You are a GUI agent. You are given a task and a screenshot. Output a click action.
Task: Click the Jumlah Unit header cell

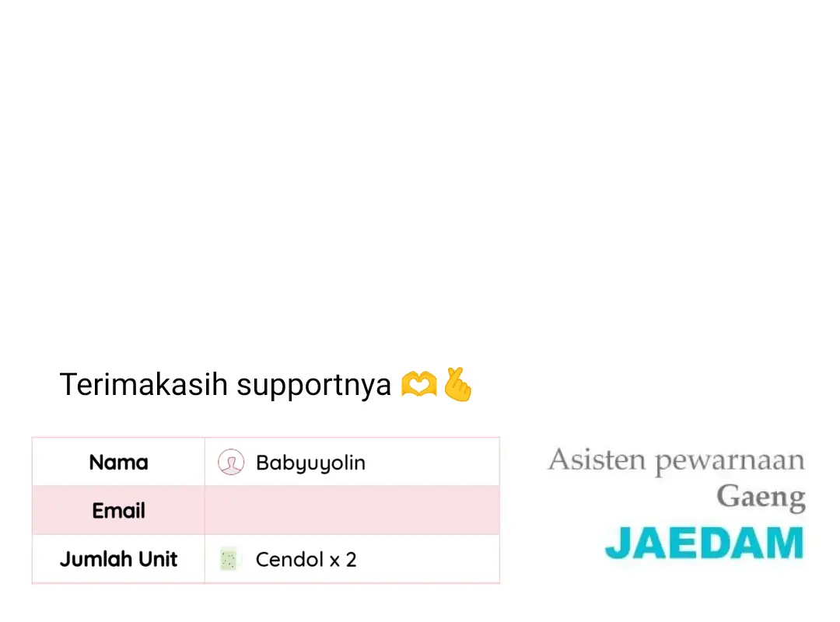point(118,559)
